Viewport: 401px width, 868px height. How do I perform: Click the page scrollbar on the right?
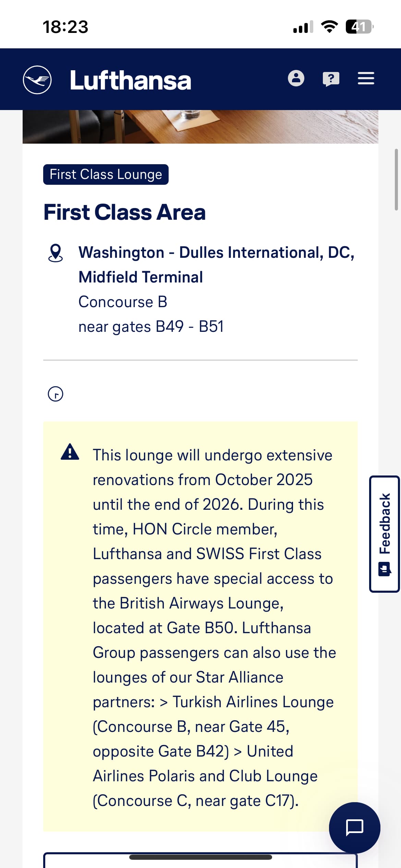[x=396, y=179]
